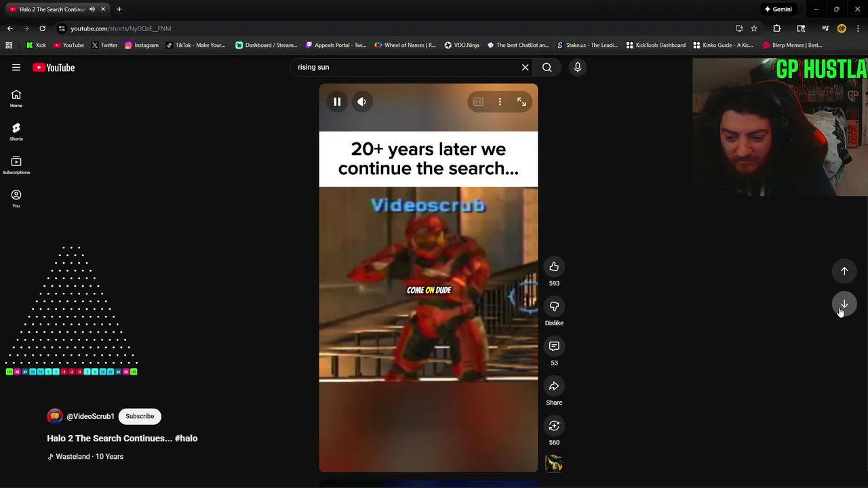Open the Stake.us bookmark

pyautogui.click(x=587, y=45)
